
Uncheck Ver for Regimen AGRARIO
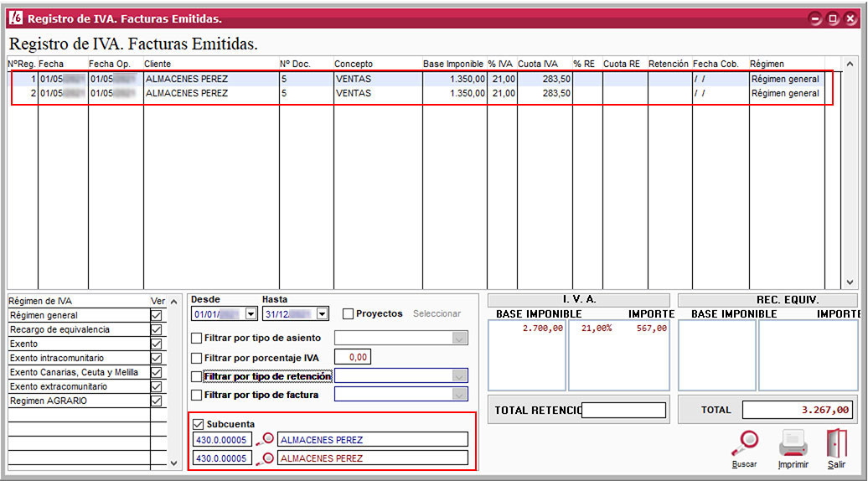[157, 401]
